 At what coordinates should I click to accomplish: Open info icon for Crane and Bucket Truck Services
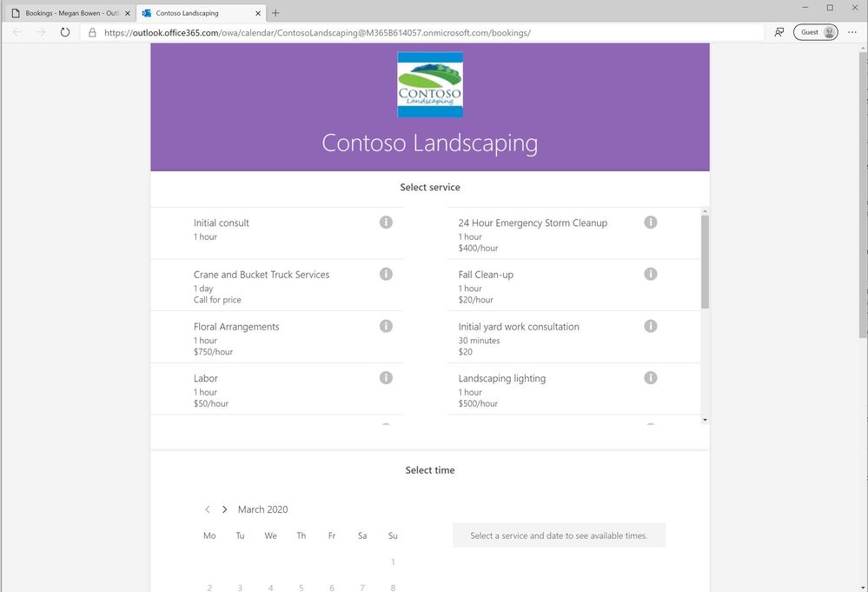pos(386,274)
